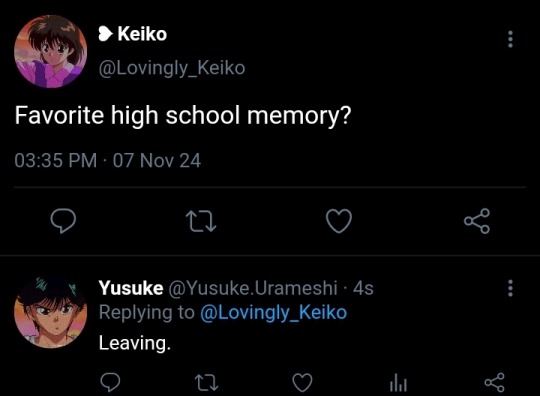This screenshot has width=540, height=396.
Task: Reply to Yusuke's 'Leaving.' comment
Action: pyautogui.click(x=110, y=382)
